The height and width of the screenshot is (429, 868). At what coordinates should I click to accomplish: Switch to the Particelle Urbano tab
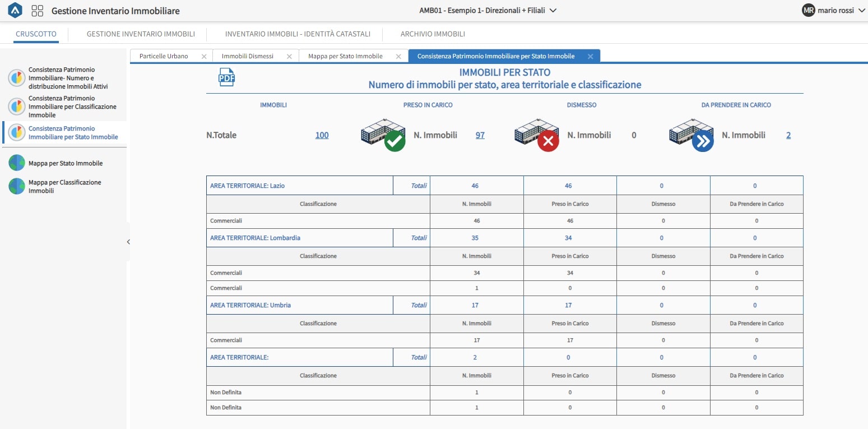pyautogui.click(x=164, y=56)
